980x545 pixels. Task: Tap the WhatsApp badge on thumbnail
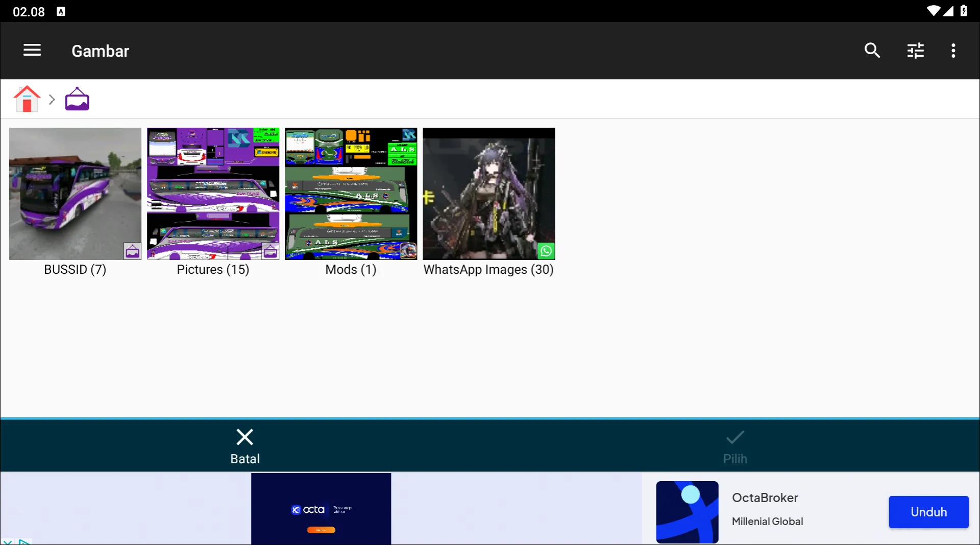pos(546,251)
